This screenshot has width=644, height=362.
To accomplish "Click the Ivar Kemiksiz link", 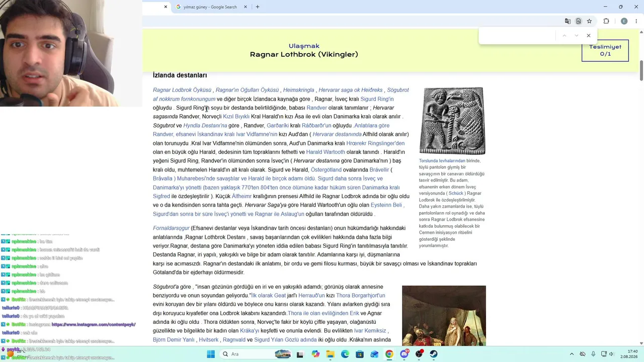I will click(x=370, y=331).
